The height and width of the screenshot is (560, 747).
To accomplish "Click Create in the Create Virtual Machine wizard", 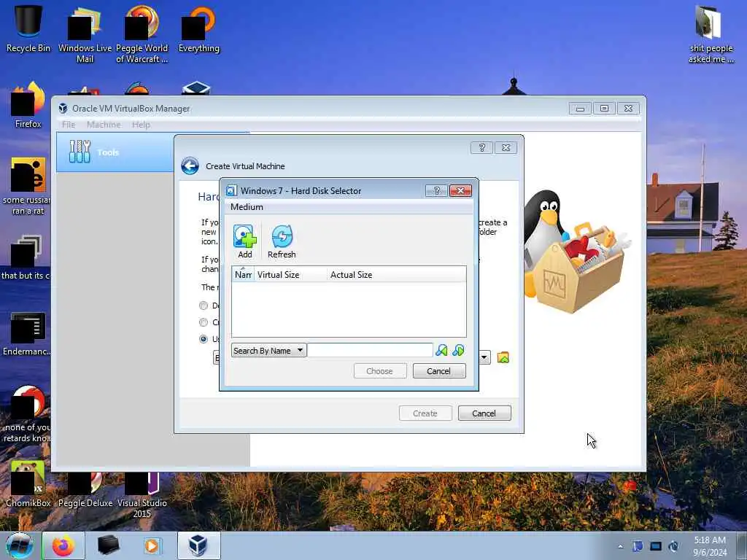I will point(425,413).
